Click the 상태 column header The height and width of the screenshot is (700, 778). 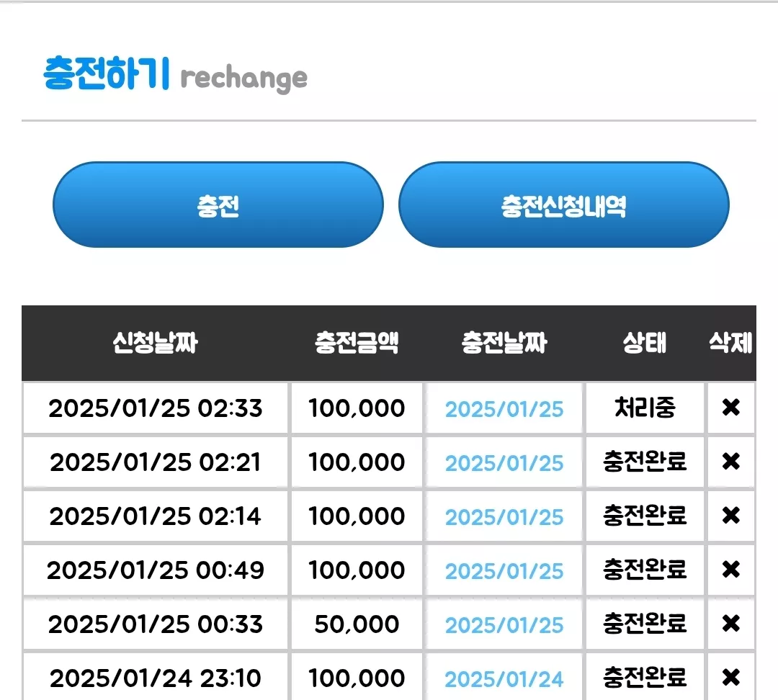(x=645, y=343)
